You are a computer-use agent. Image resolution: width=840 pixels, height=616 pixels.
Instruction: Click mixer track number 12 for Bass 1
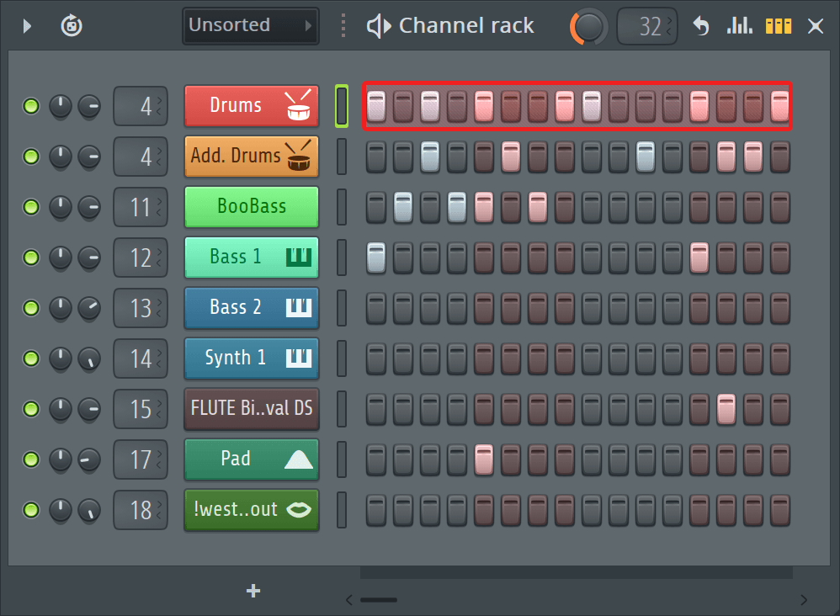point(141,258)
